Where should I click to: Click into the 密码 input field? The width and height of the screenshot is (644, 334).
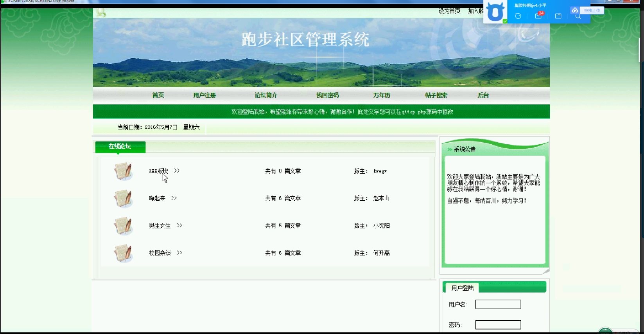[498, 325]
